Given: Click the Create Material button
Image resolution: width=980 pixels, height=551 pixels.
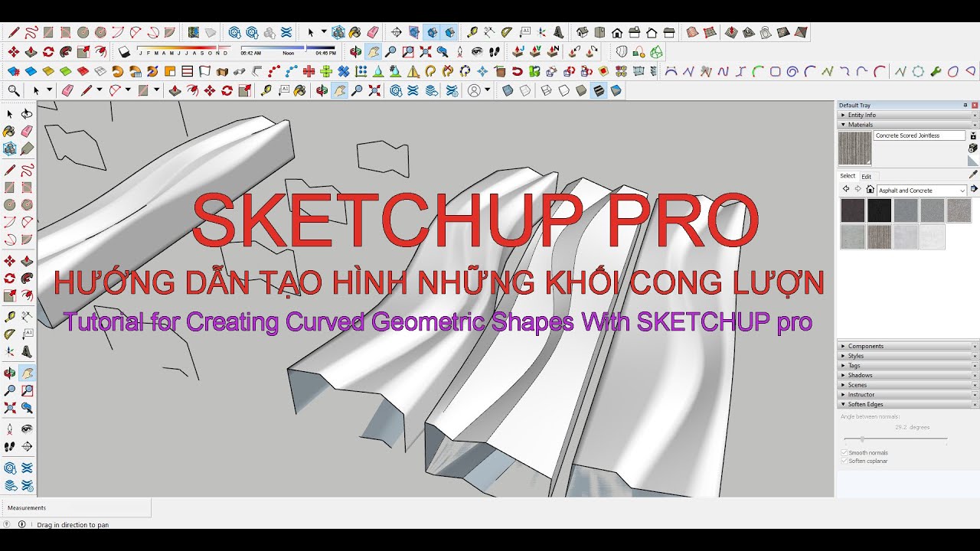Looking at the screenshot, I should [973, 148].
